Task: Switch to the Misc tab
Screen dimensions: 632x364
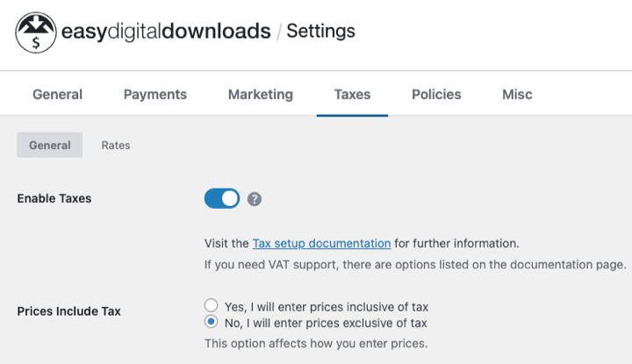Action: tap(517, 95)
